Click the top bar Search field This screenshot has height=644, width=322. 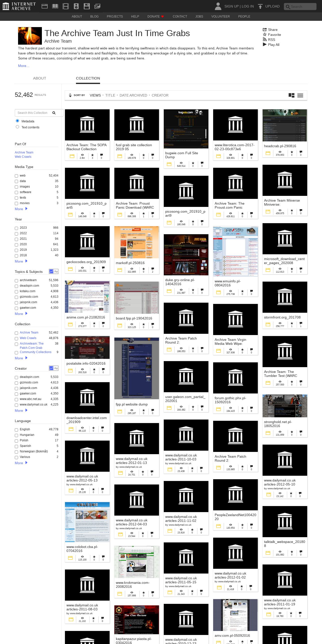300,7
